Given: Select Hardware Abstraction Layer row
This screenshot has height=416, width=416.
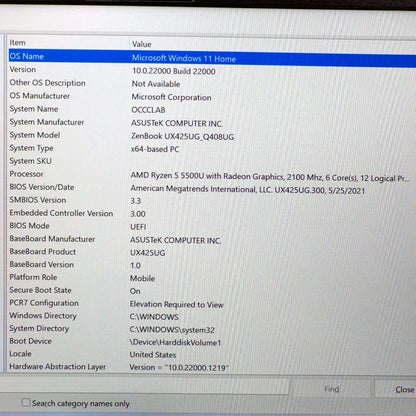Looking at the screenshot, I should [x=212, y=367].
